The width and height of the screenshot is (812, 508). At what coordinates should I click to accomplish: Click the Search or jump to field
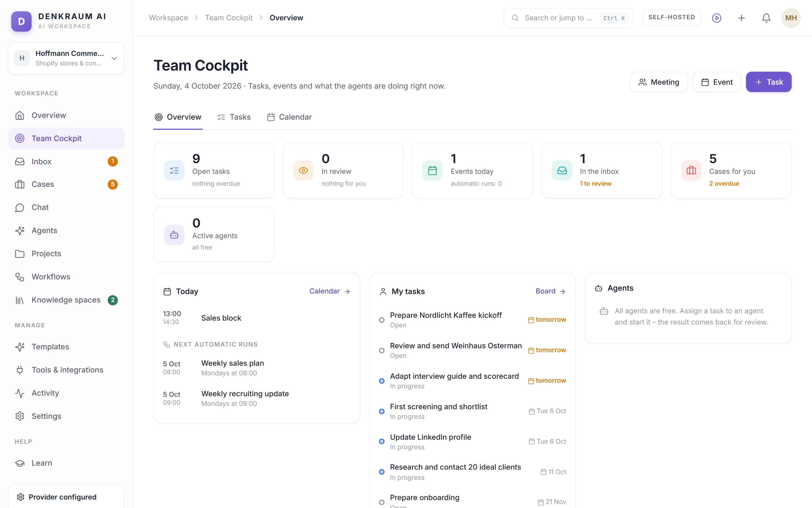568,18
